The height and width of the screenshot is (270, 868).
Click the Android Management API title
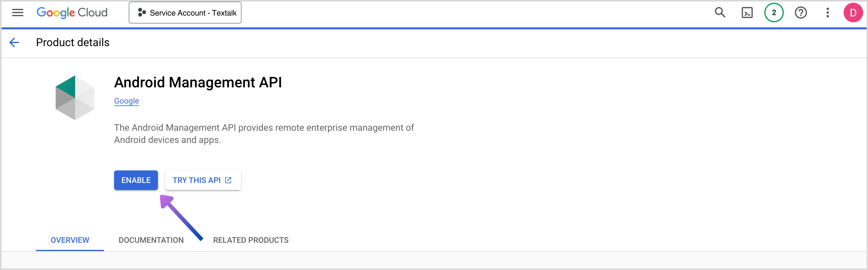pyautogui.click(x=198, y=82)
